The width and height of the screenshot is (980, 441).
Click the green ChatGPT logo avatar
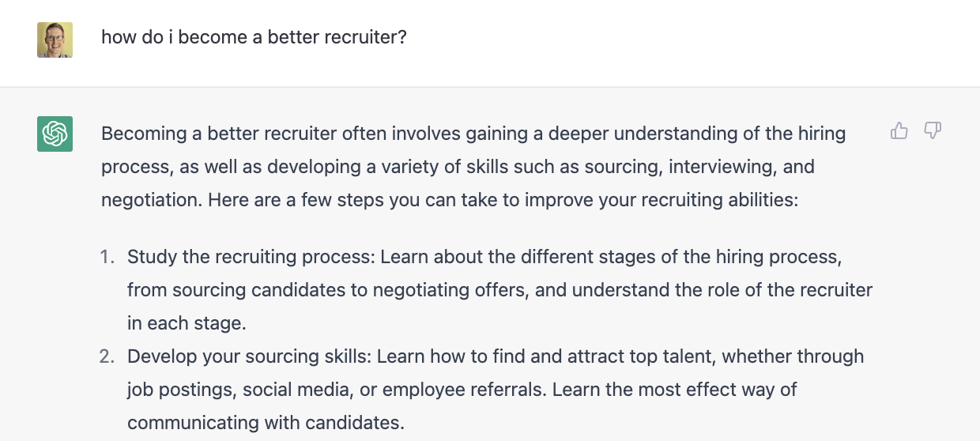pyautogui.click(x=55, y=134)
